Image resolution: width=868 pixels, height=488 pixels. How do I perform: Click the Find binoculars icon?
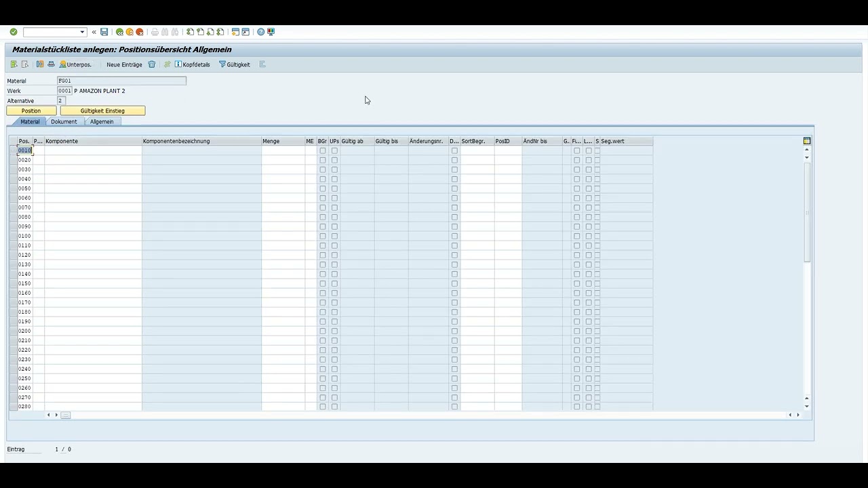165,32
